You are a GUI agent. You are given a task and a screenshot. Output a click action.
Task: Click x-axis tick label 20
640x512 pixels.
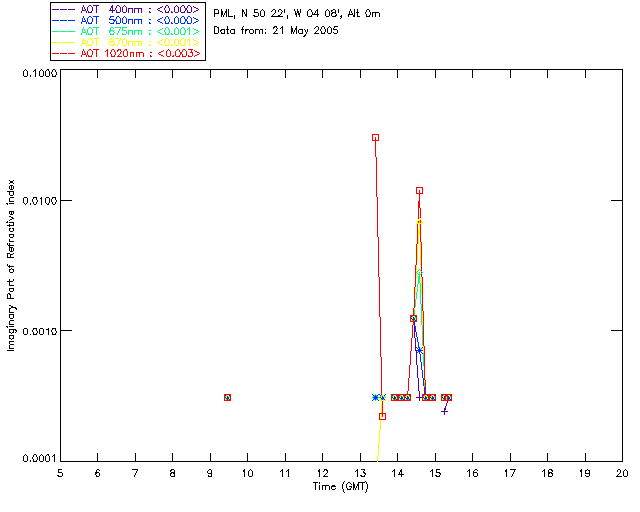pyautogui.click(x=622, y=473)
